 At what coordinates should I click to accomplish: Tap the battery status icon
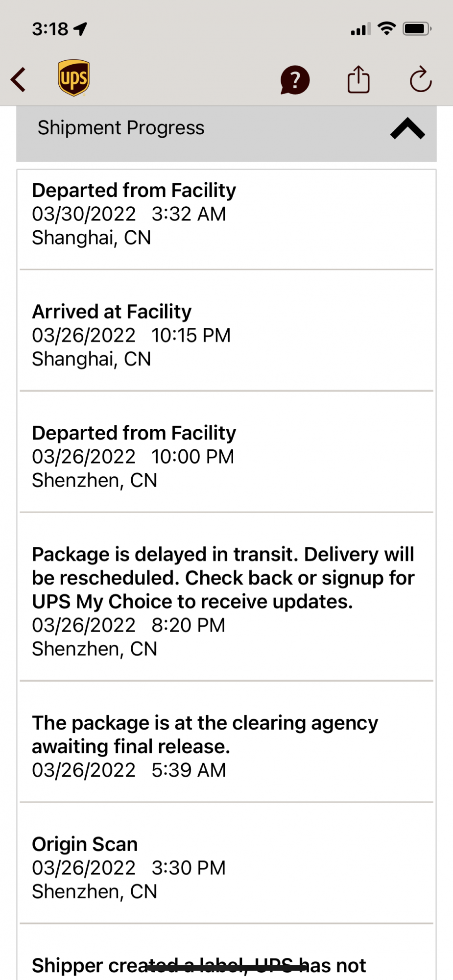(417, 29)
